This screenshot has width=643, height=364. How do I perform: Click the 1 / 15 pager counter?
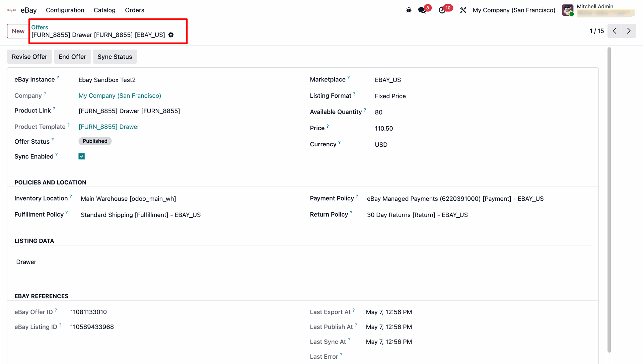tap(596, 31)
